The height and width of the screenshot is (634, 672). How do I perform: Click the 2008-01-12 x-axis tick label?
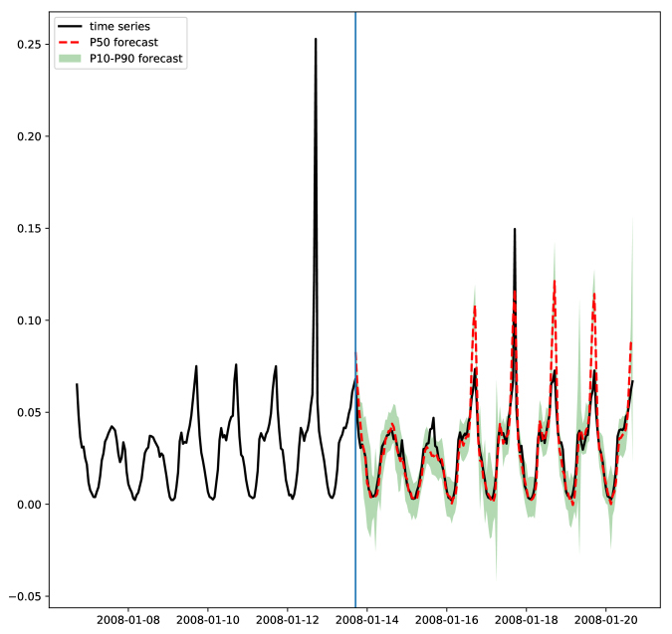point(288,620)
